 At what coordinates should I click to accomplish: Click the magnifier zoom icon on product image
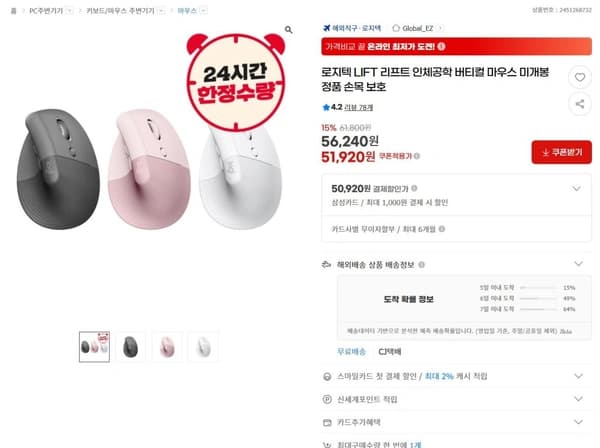click(x=289, y=29)
